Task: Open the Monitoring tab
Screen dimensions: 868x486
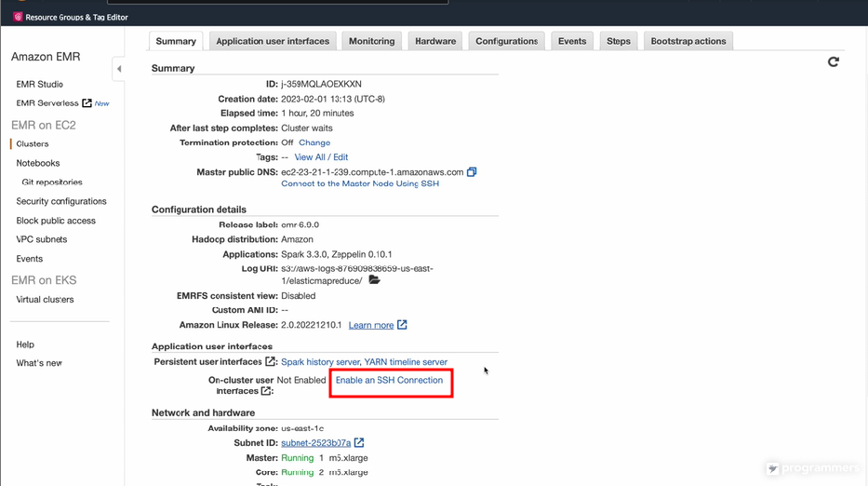Action: (371, 41)
